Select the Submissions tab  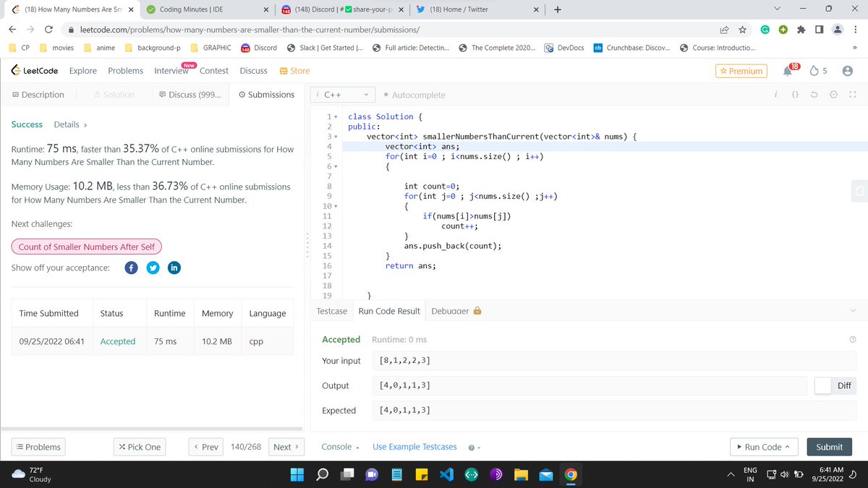pyautogui.click(x=266, y=95)
